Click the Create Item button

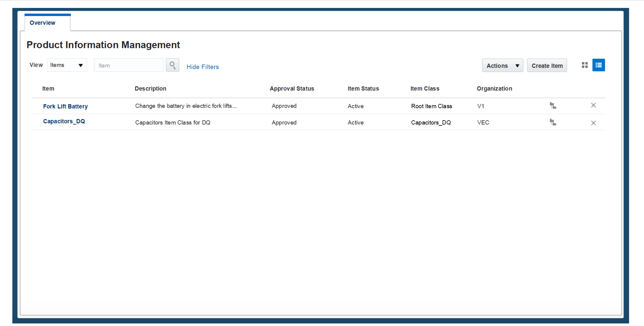(x=547, y=66)
